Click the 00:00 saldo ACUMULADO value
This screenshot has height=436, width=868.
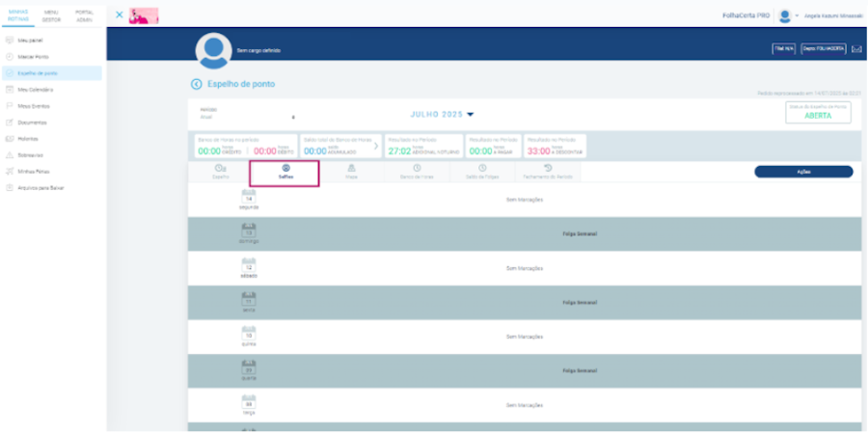pyautogui.click(x=331, y=150)
